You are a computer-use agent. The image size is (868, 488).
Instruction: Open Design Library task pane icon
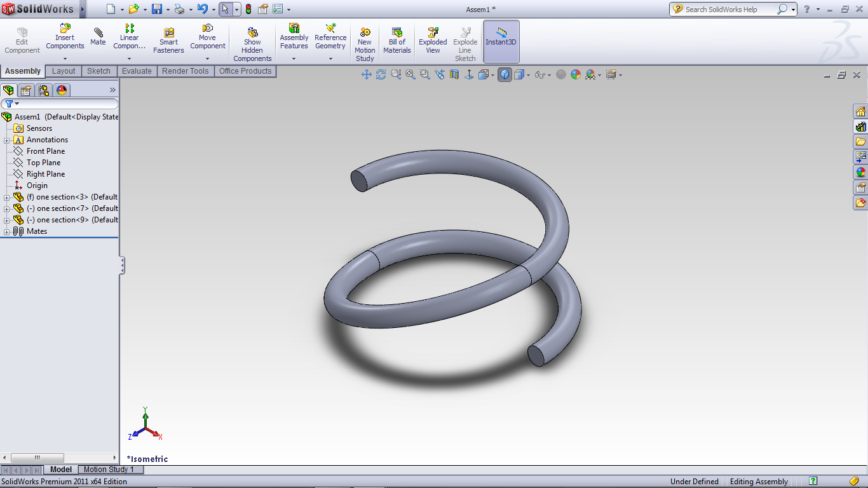(861, 126)
